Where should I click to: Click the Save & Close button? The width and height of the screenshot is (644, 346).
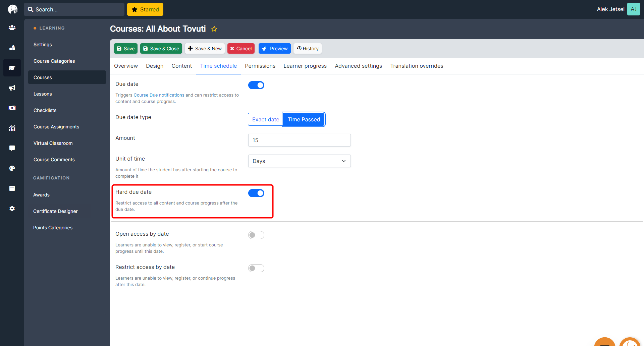tap(161, 49)
